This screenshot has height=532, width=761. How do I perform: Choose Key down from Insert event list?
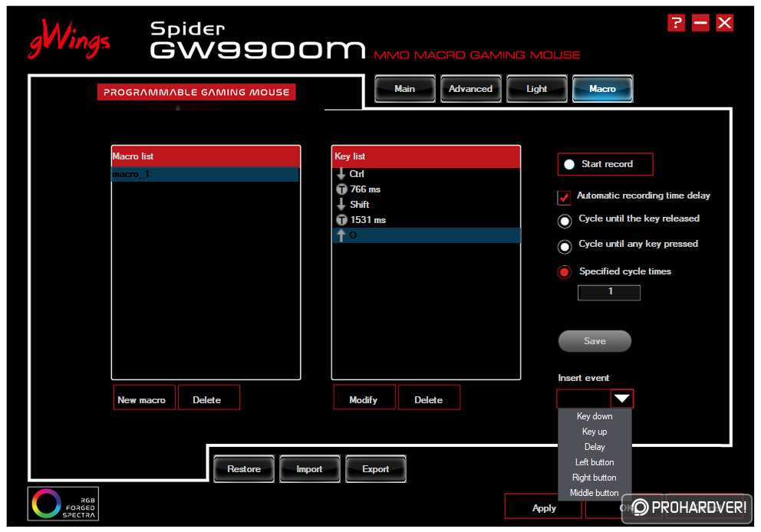[x=595, y=416]
